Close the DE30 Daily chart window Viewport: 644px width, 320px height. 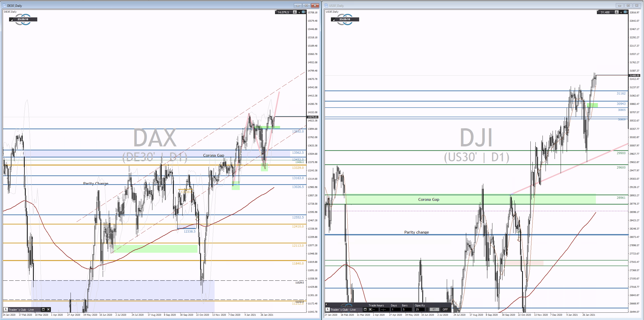tap(315, 6)
